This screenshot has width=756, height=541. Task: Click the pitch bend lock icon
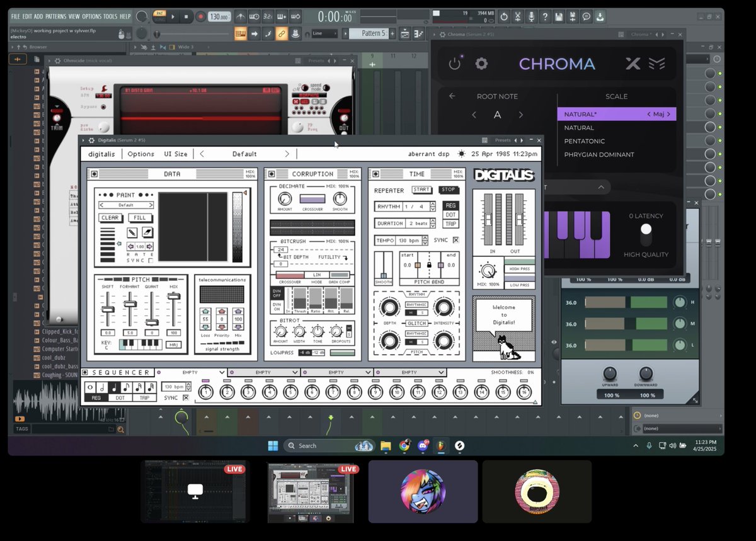pos(428,265)
